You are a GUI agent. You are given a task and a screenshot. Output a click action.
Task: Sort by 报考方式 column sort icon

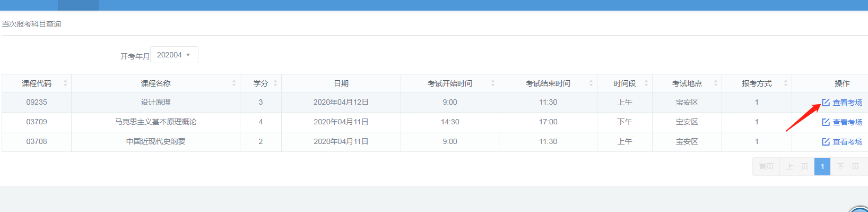click(x=786, y=83)
